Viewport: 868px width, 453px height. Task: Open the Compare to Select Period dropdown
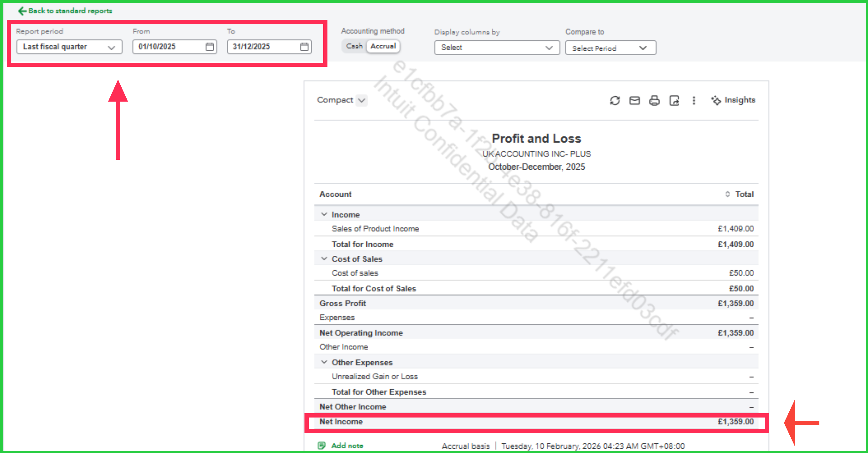click(x=610, y=48)
